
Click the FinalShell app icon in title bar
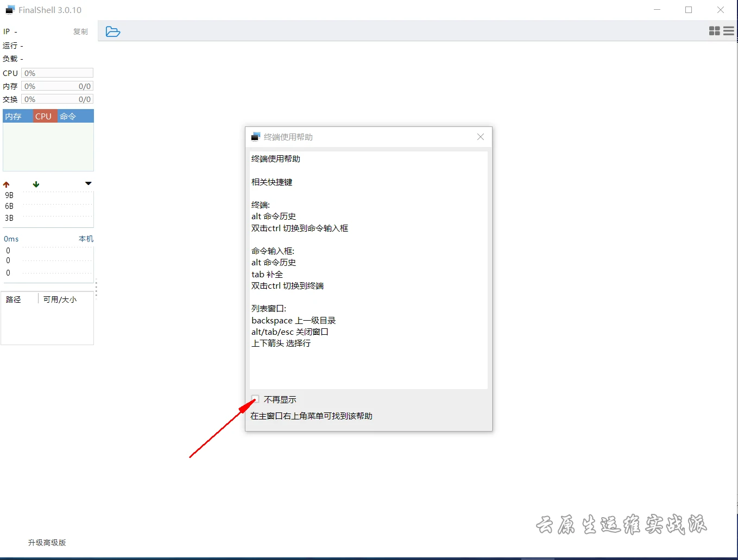[x=10, y=10]
